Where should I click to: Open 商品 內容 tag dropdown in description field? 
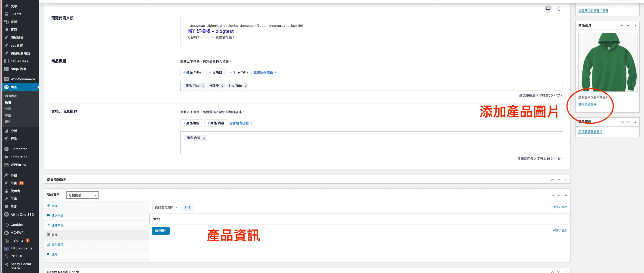(204, 138)
